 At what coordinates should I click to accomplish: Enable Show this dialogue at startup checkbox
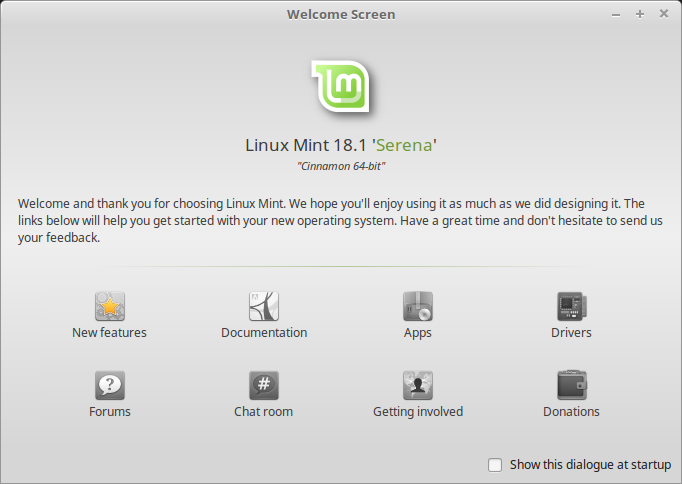(495, 465)
